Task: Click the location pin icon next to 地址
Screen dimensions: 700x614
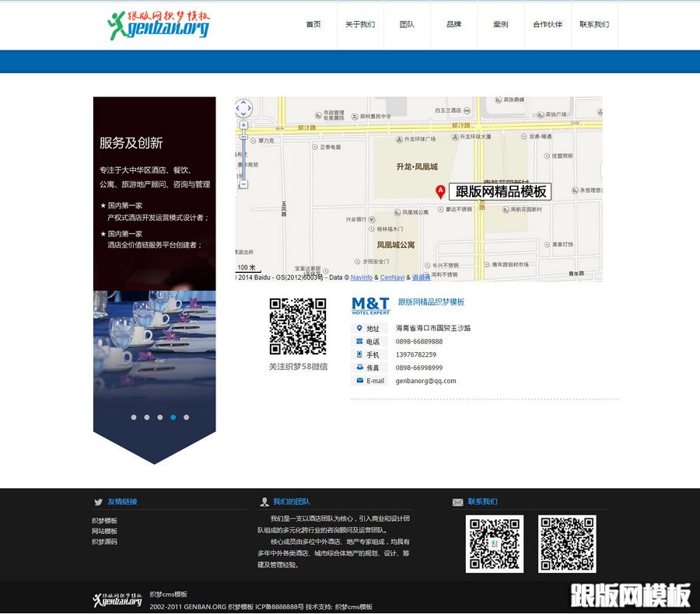Action: point(359,328)
